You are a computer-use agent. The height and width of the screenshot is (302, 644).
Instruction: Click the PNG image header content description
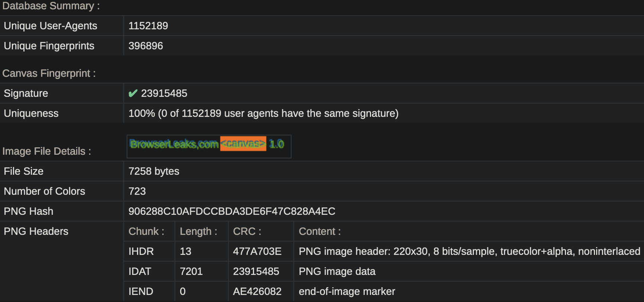click(x=469, y=252)
